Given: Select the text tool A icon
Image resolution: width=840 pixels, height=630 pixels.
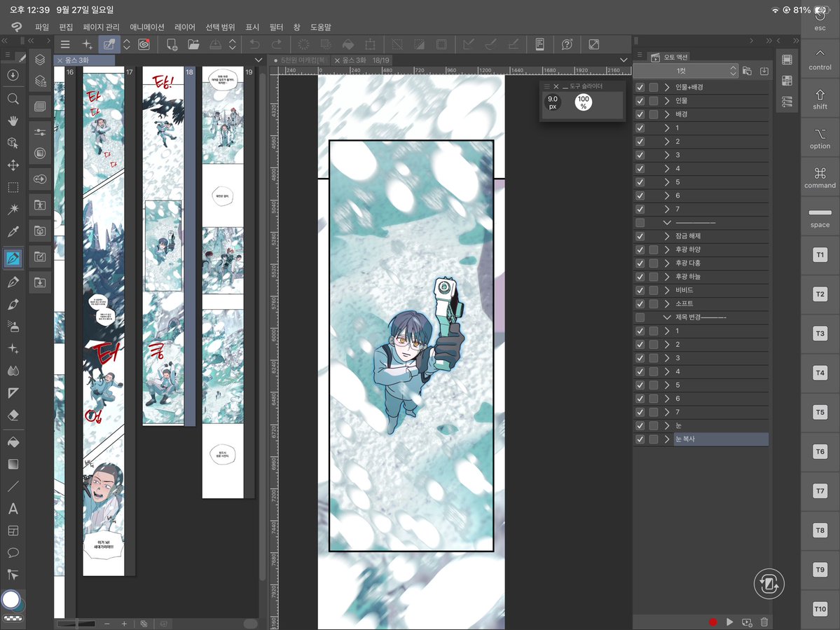Looking at the screenshot, I should point(13,508).
